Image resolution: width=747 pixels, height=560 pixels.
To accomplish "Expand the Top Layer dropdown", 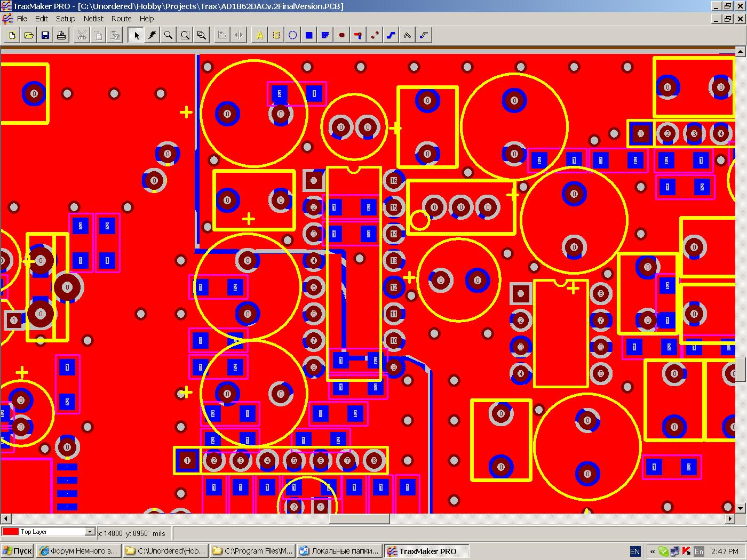I will pos(90,532).
